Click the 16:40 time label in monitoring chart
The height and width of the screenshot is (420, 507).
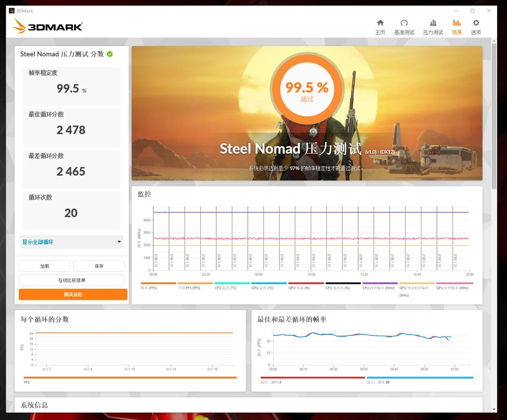(x=417, y=274)
